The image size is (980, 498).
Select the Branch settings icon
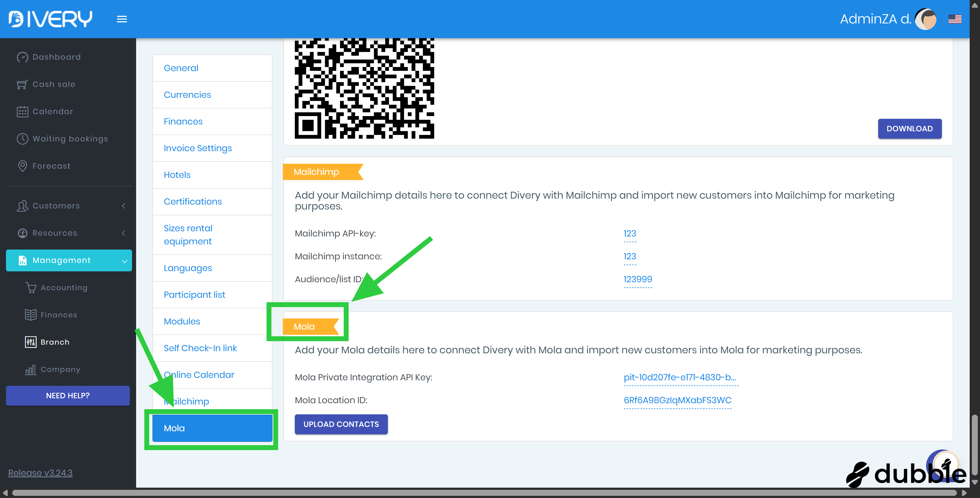[x=30, y=342]
